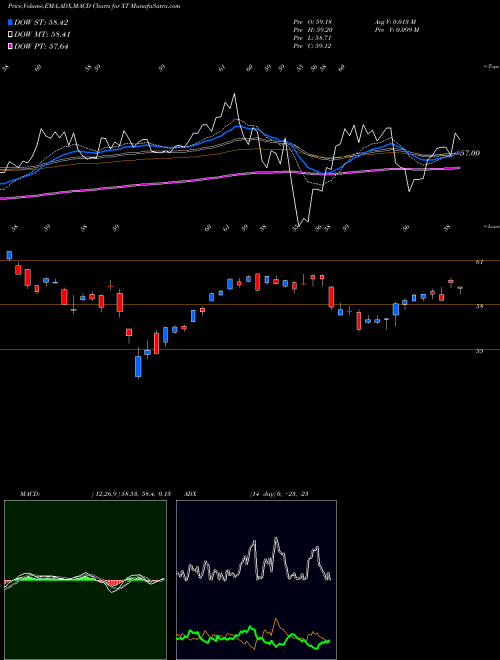Click the 'Pre C: 59.12' close value

312,46
